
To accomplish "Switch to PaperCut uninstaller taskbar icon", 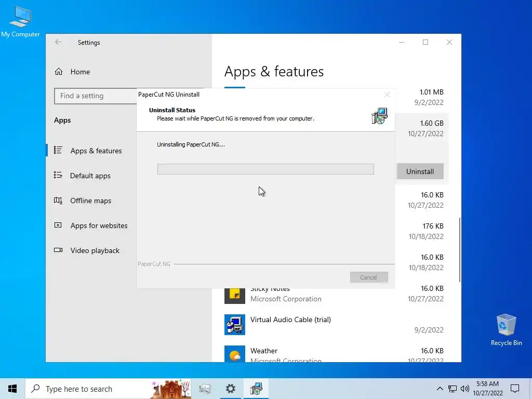I will (x=256, y=389).
